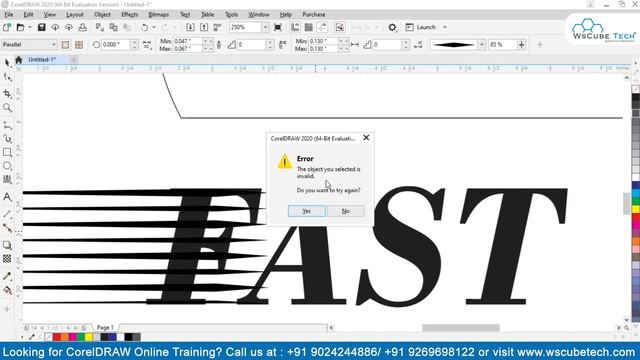
Task: Select the Page 1 tab
Action: coord(105,327)
